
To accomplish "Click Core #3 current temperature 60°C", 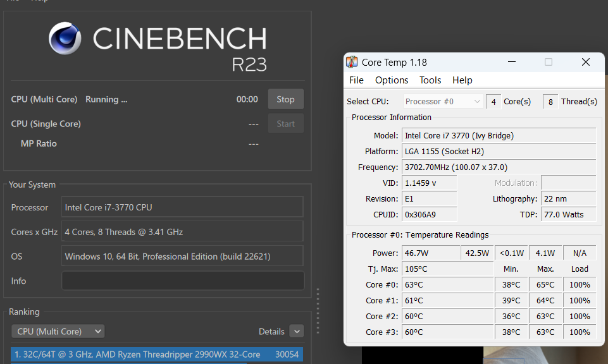I will pyautogui.click(x=447, y=332).
